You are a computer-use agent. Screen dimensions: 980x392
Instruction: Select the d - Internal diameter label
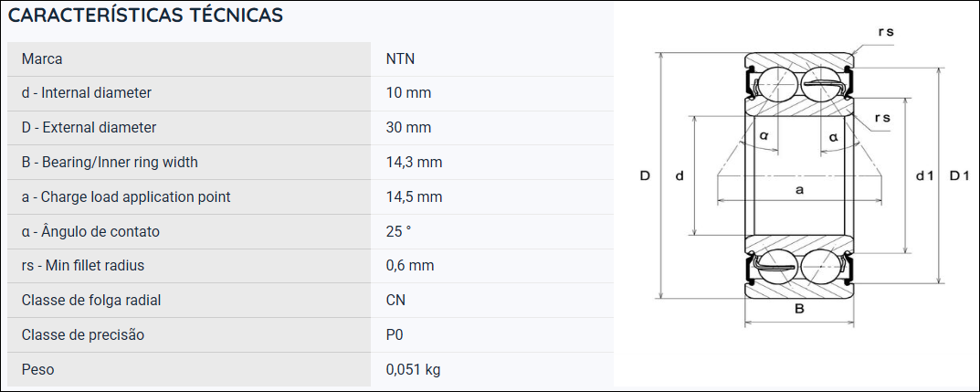pos(86,93)
